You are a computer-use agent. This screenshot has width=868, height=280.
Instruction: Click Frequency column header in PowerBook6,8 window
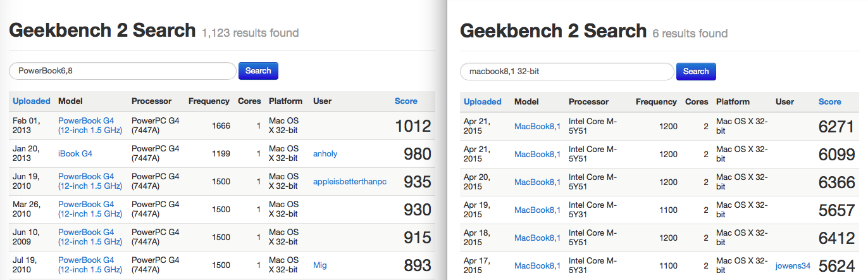pos(209,101)
